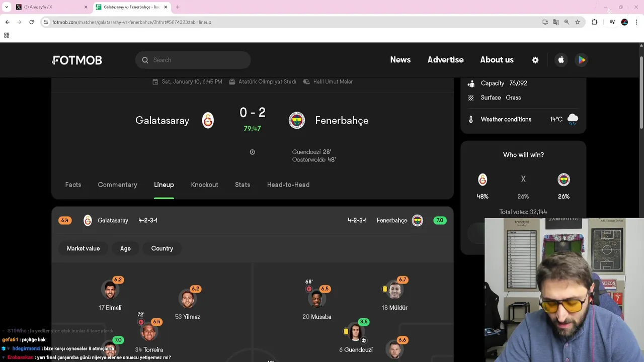Open the tab search dropdown arrow
This screenshot has height=362, width=644.
[7, 7]
